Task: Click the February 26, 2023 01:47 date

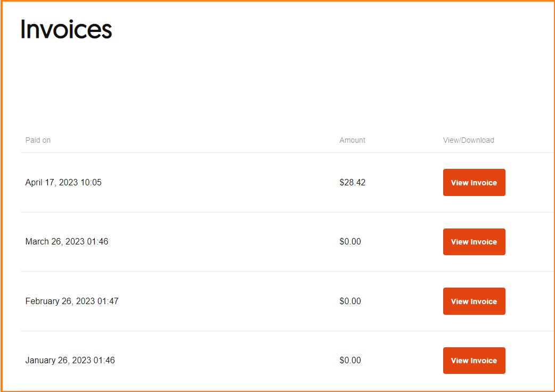Action: (72, 301)
